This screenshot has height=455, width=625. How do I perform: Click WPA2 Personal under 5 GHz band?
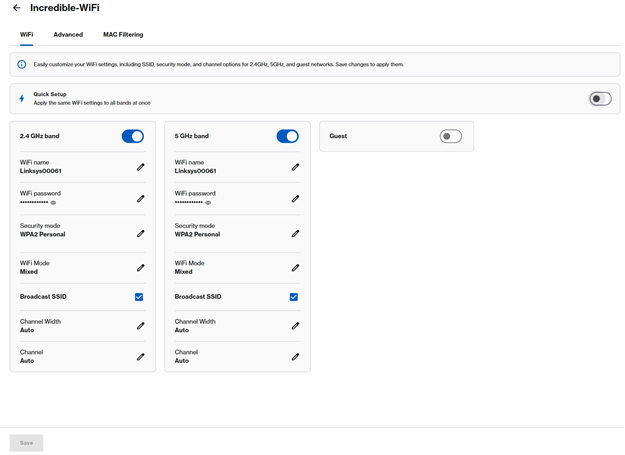(197, 234)
